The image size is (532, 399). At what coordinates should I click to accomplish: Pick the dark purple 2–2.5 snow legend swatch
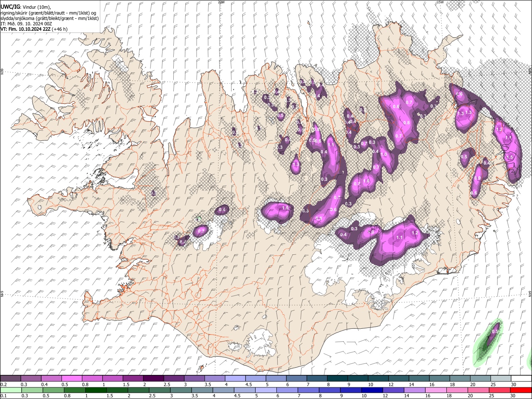coord(153,379)
